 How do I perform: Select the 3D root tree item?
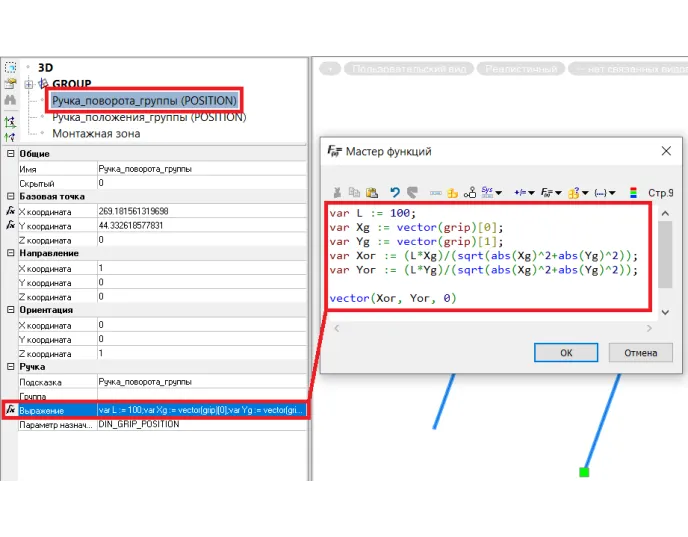[x=45, y=68]
